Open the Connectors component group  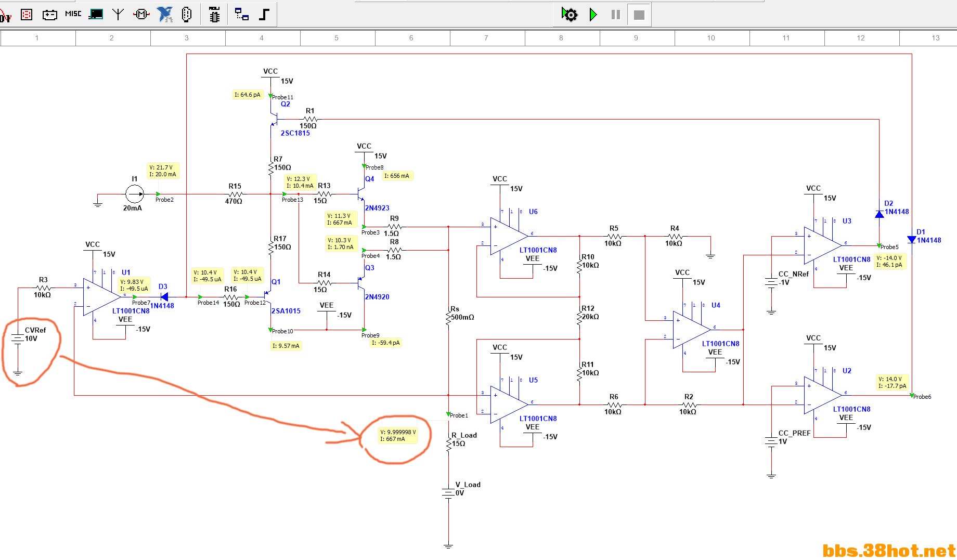coord(187,15)
